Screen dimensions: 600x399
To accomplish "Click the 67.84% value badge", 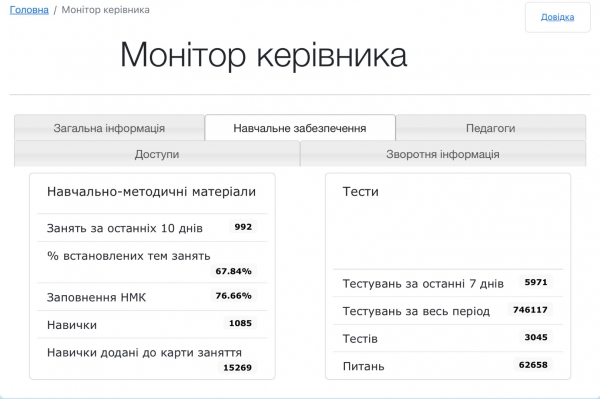I will coord(233,271).
